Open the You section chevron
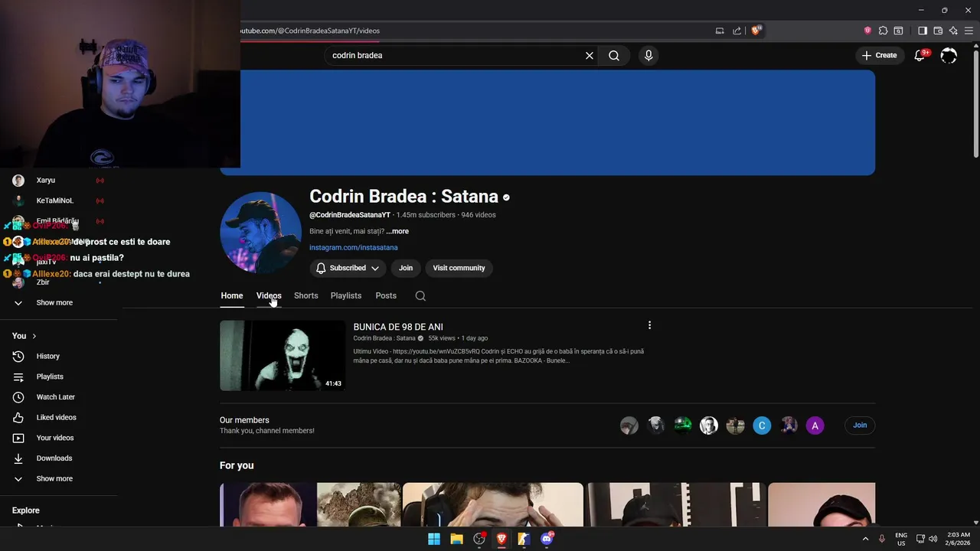Image resolution: width=980 pixels, height=551 pixels. pyautogui.click(x=34, y=336)
